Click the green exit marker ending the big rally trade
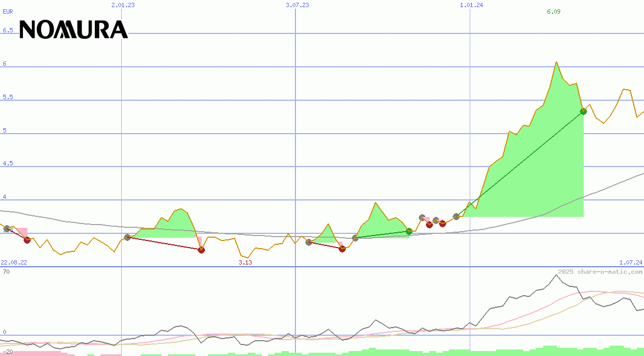 pos(583,111)
